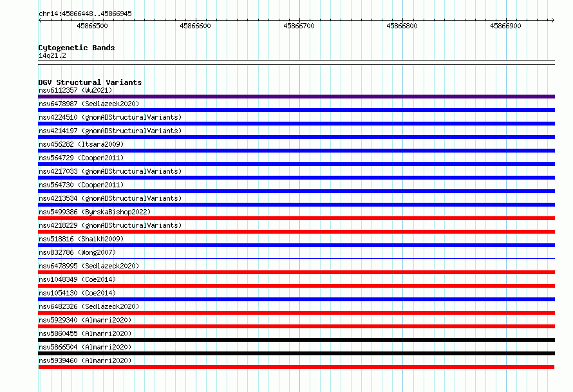Screen dimensions: 573x392
Task: Open nsv5939460 (Almarri2020) variant label
Action: 85,360
